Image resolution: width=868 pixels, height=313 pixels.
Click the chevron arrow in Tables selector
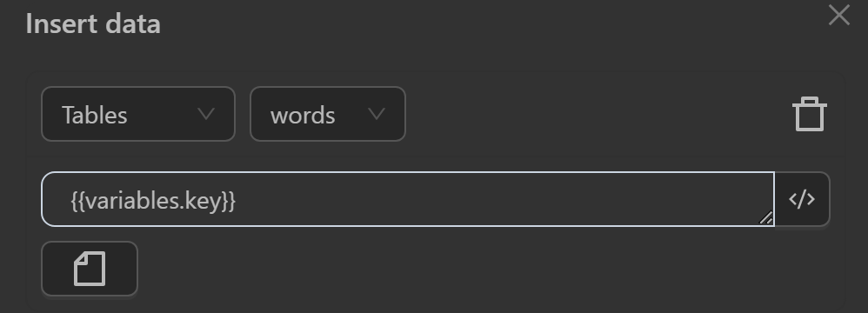tap(206, 115)
